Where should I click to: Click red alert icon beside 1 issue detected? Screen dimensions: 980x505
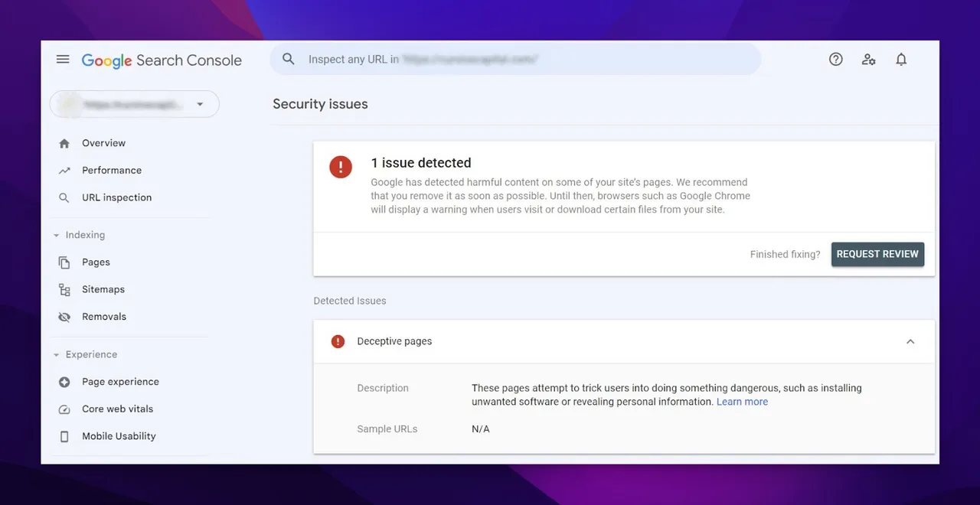[341, 167]
